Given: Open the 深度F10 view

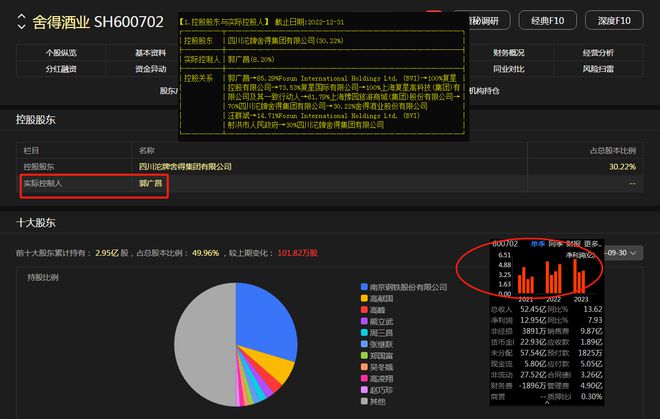Looking at the screenshot, I should click(614, 20).
